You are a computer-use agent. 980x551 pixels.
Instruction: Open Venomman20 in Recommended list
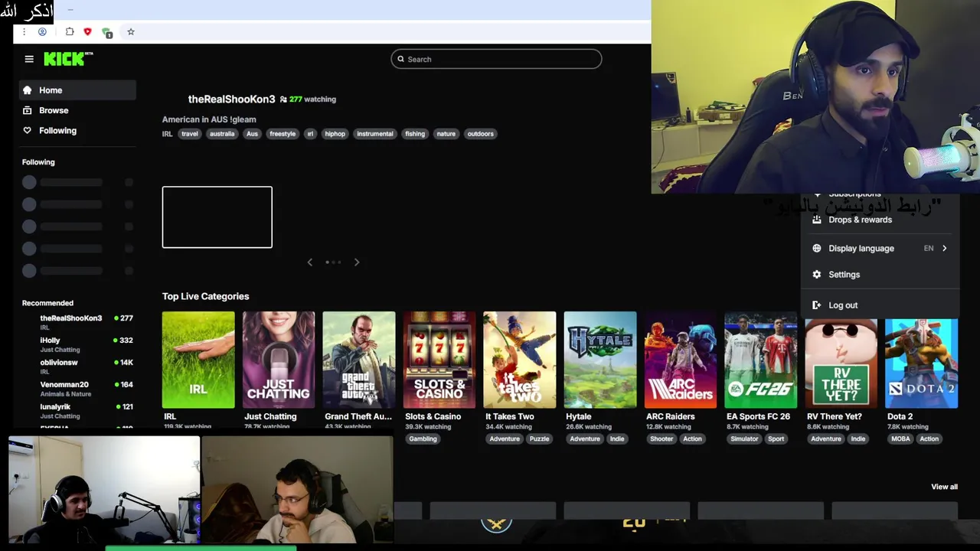tap(77, 389)
